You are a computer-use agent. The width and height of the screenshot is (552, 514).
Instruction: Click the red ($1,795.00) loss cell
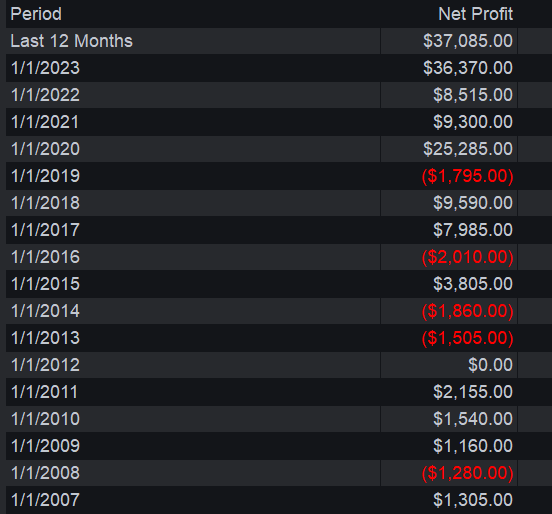468,176
